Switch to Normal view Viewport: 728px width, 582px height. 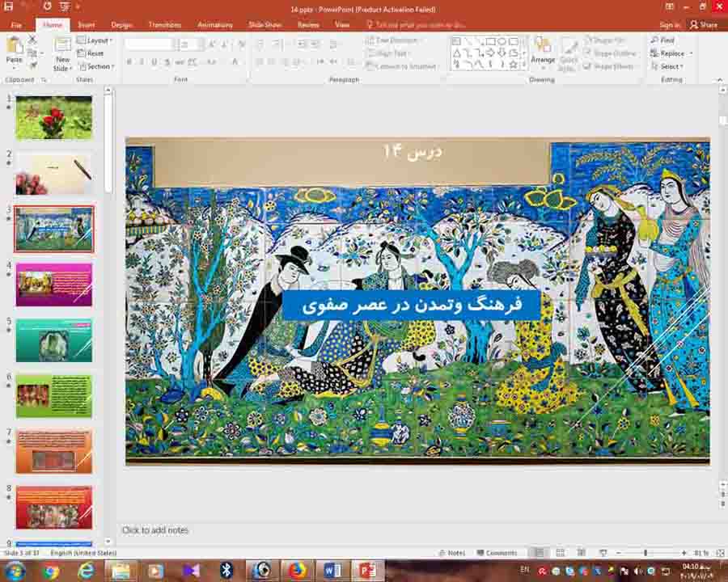tap(539, 553)
